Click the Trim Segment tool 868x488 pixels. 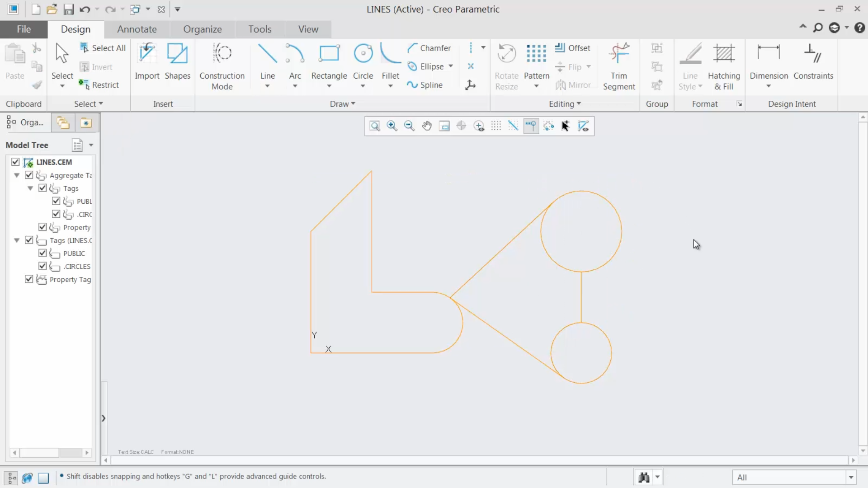coord(619,66)
